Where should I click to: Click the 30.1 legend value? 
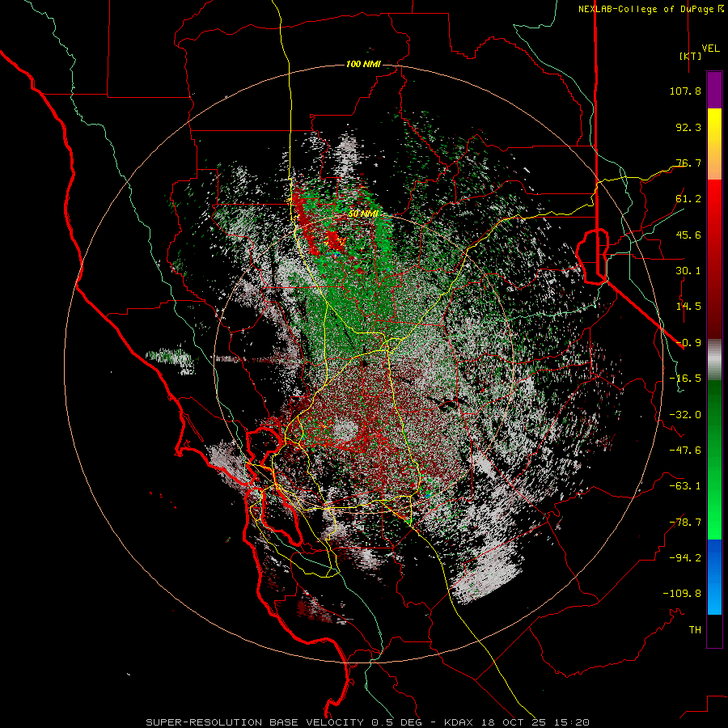pyautogui.click(x=688, y=271)
